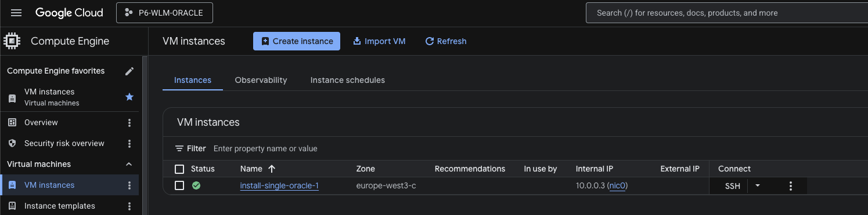This screenshot has width=868, height=215.
Task: Tick the select-all checkbox in table header
Action: pos(179,169)
